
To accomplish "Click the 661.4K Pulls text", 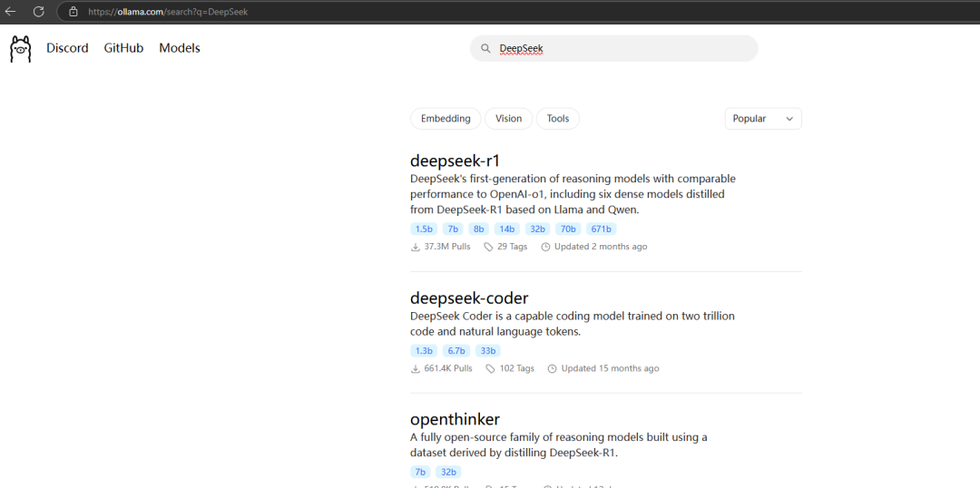I will coord(448,368).
